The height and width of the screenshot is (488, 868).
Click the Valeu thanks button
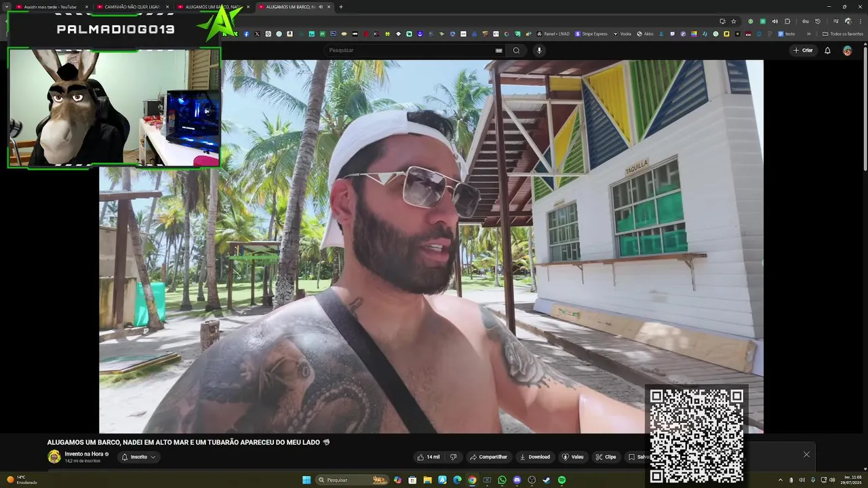tap(573, 457)
